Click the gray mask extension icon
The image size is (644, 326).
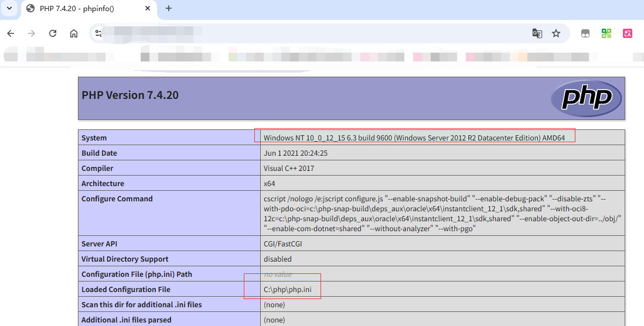click(585, 33)
